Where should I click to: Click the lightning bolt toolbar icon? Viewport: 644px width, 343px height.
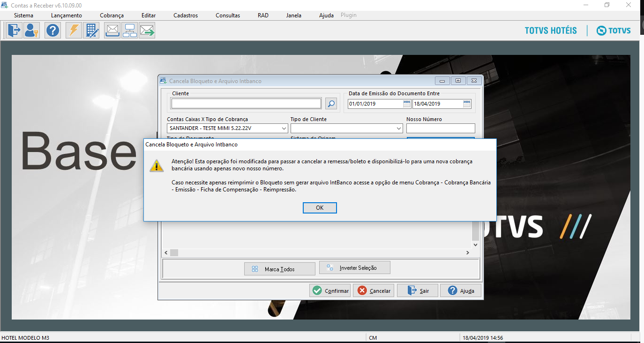(x=74, y=30)
